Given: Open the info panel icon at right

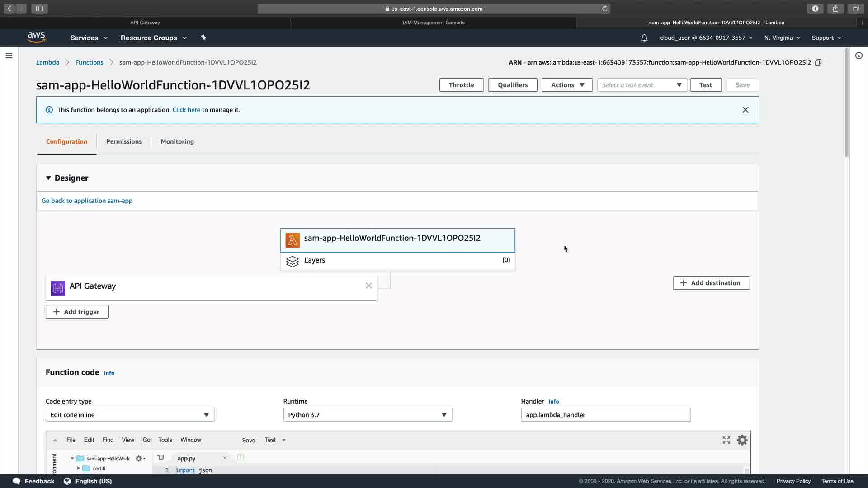Looking at the screenshot, I should [x=859, y=56].
